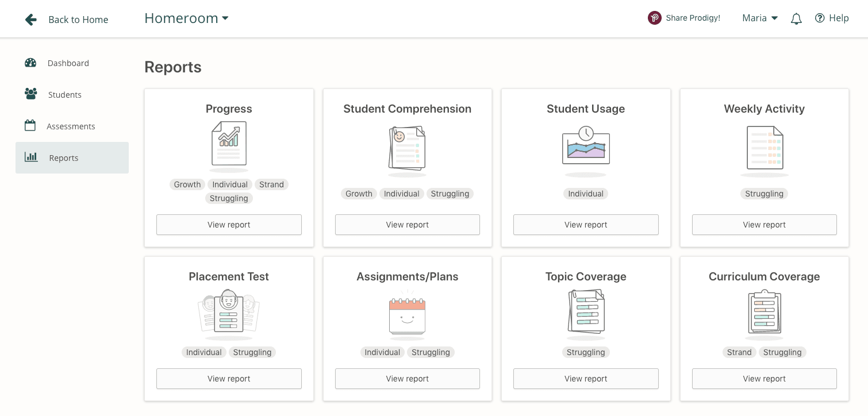Screen dimensions: 868x416
Task: Open the Homeroom classroom dropdown
Action: point(186,18)
